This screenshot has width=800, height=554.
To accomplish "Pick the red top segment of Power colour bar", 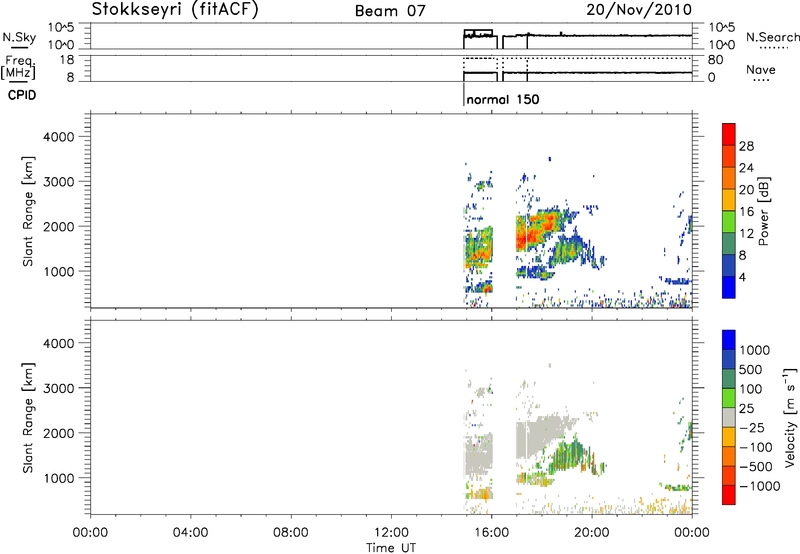I will [729, 135].
